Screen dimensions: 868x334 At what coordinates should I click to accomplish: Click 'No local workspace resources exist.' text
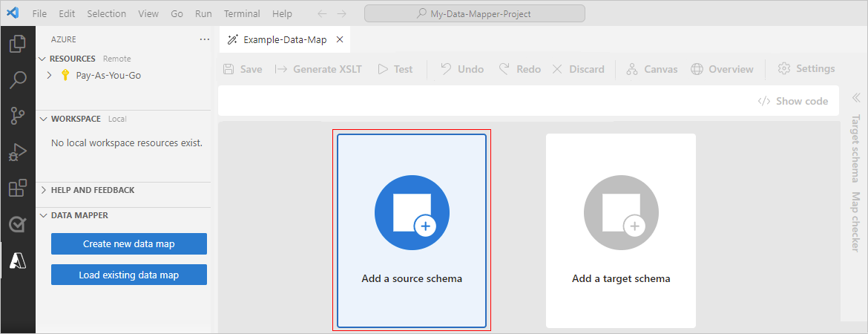tap(127, 143)
